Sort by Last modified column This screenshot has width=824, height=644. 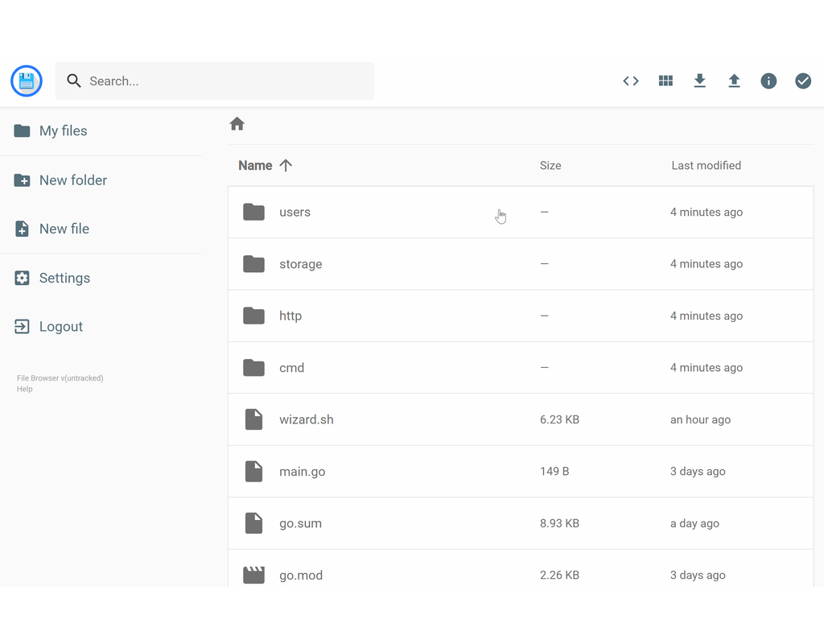click(706, 165)
